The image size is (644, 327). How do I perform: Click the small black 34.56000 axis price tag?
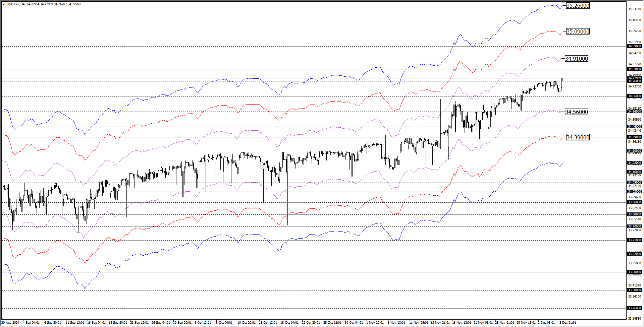pyautogui.click(x=635, y=112)
